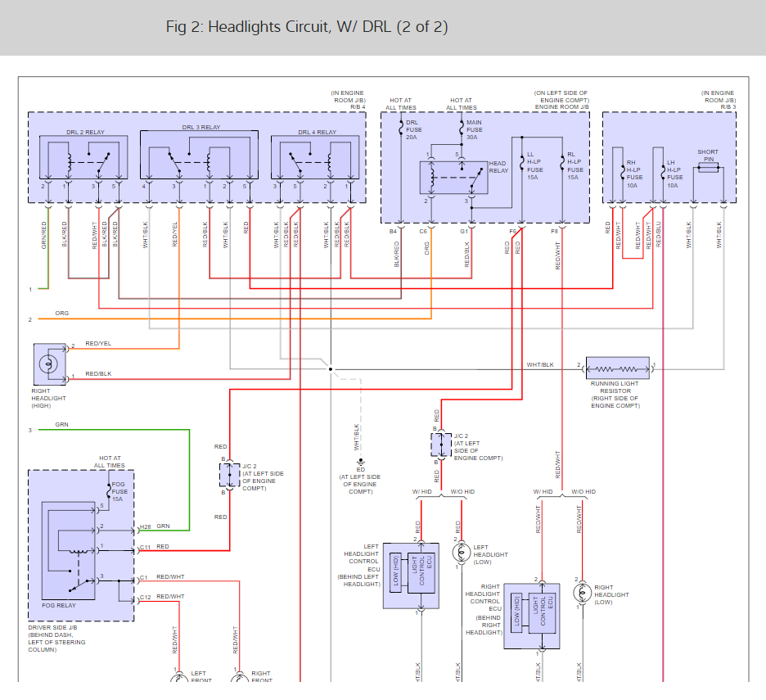Click the head relay symbol box

point(454,178)
